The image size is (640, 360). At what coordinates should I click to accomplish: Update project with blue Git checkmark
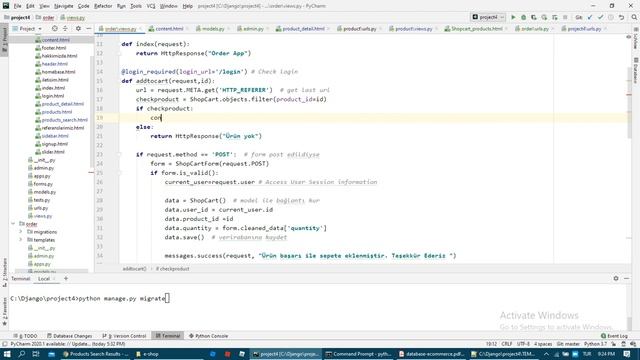[x=590, y=18]
